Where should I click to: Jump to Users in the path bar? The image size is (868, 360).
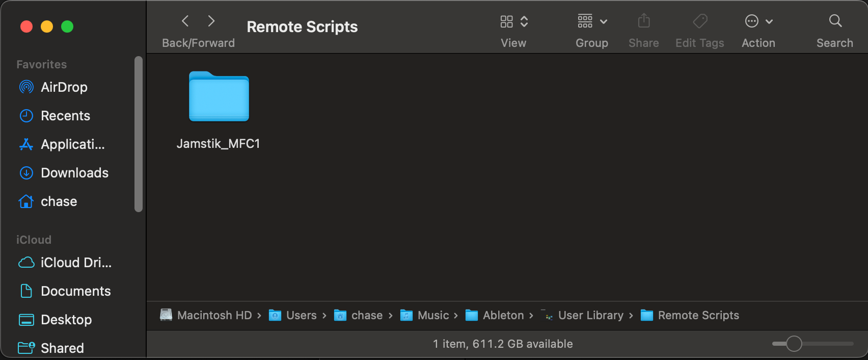pyautogui.click(x=302, y=315)
